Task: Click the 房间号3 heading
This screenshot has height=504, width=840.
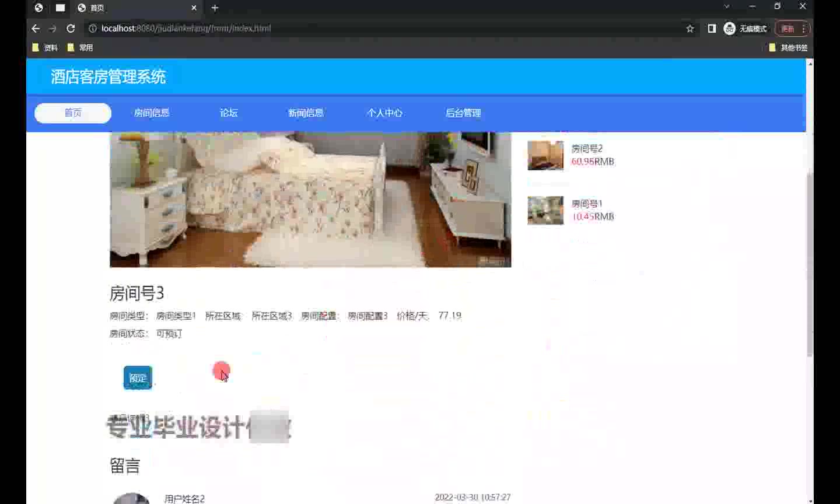Action: tap(137, 293)
